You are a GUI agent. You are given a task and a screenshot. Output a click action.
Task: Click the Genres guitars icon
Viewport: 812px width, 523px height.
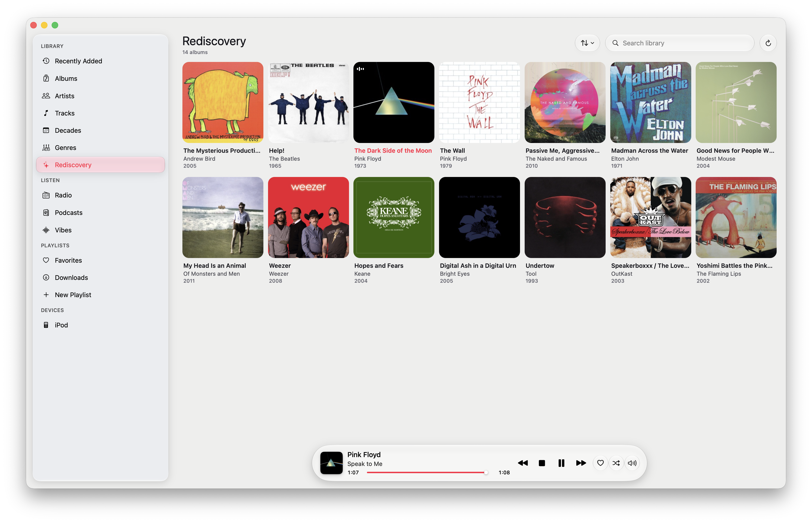click(x=46, y=147)
